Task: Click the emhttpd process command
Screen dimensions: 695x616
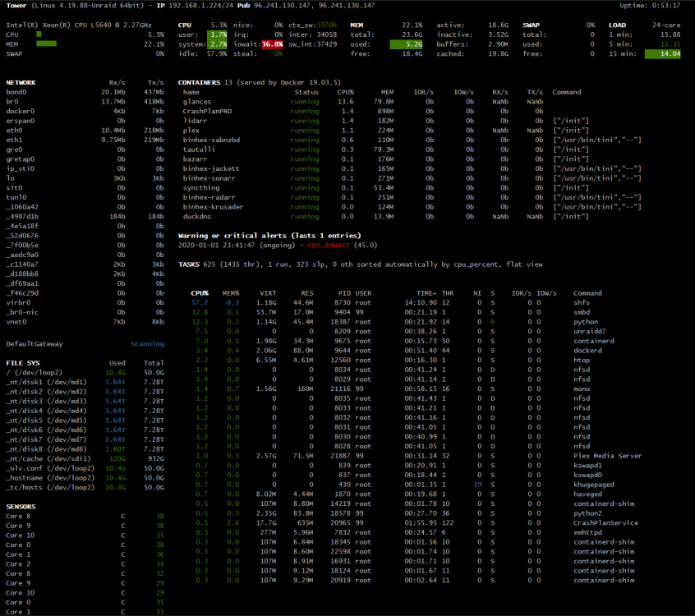Action: tap(587, 532)
